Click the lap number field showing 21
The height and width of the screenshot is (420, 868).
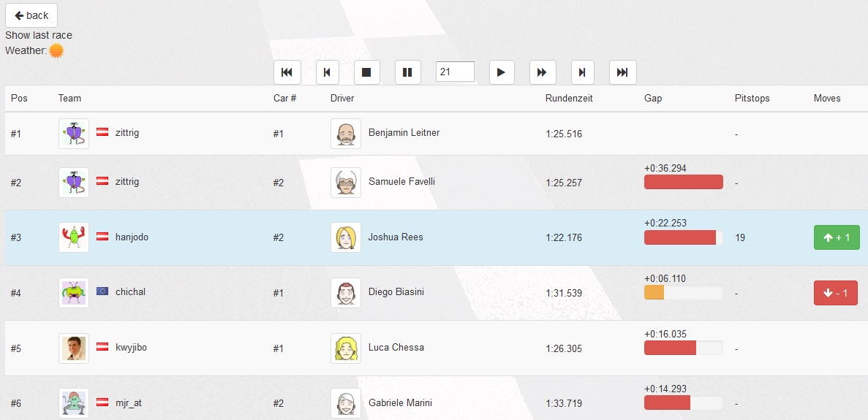pos(455,72)
